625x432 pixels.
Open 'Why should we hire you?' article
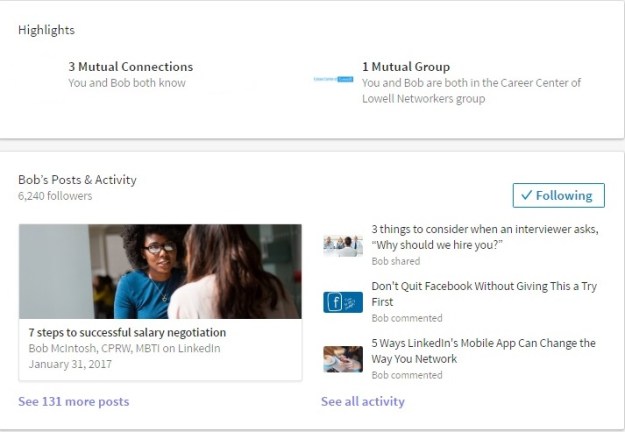pyautogui.click(x=485, y=237)
